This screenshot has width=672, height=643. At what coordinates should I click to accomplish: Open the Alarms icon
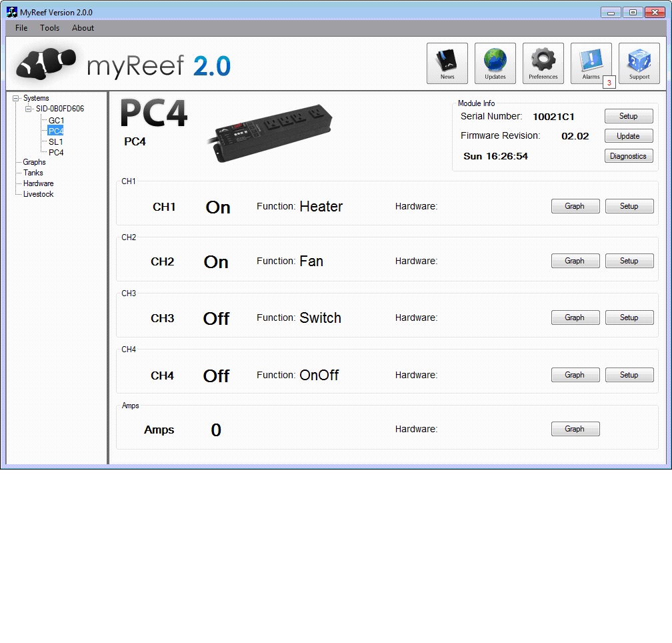coord(591,63)
